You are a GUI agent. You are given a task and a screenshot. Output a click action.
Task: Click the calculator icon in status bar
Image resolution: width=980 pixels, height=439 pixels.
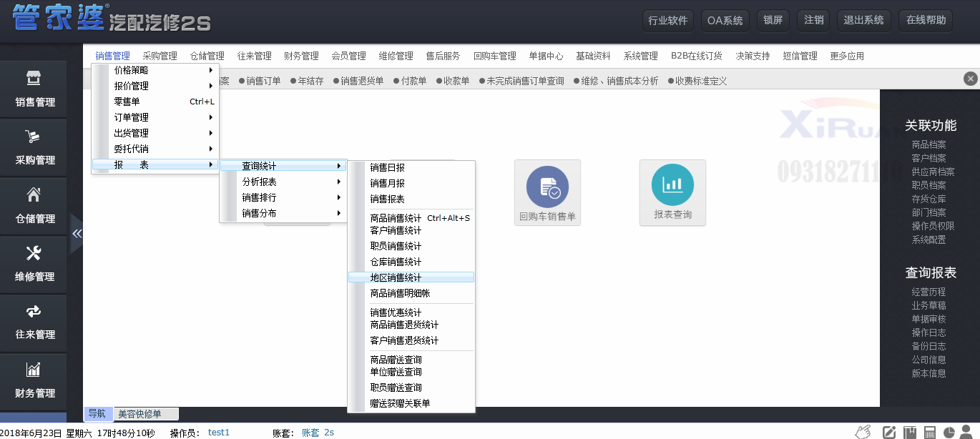coord(930,433)
